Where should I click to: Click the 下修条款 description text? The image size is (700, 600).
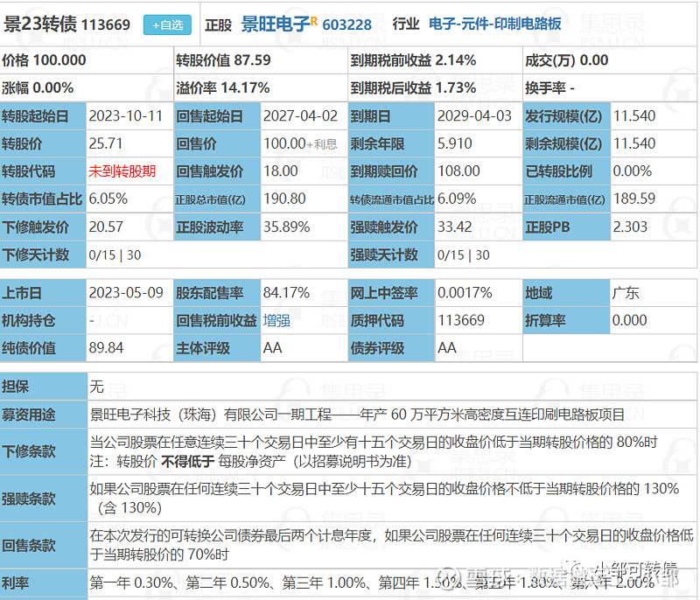tap(374, 452)
